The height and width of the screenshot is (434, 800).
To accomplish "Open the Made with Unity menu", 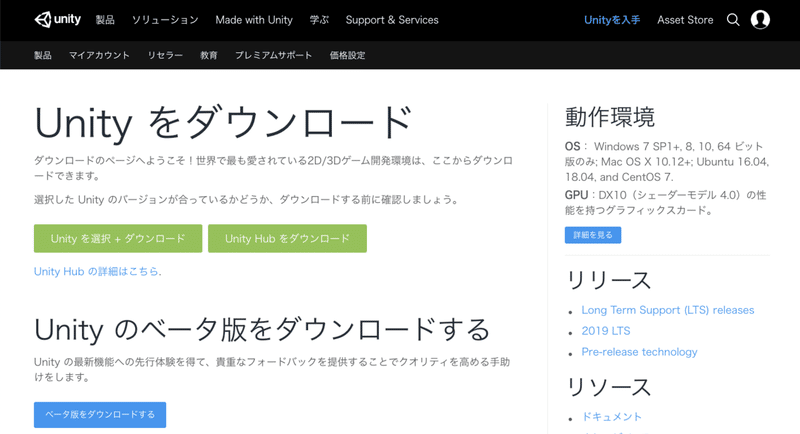I will point(254,20).
